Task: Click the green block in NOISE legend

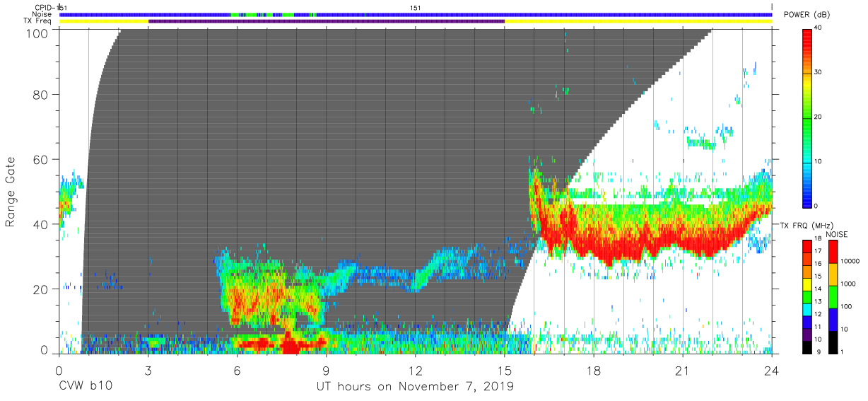Action: (x=833, y=296)
